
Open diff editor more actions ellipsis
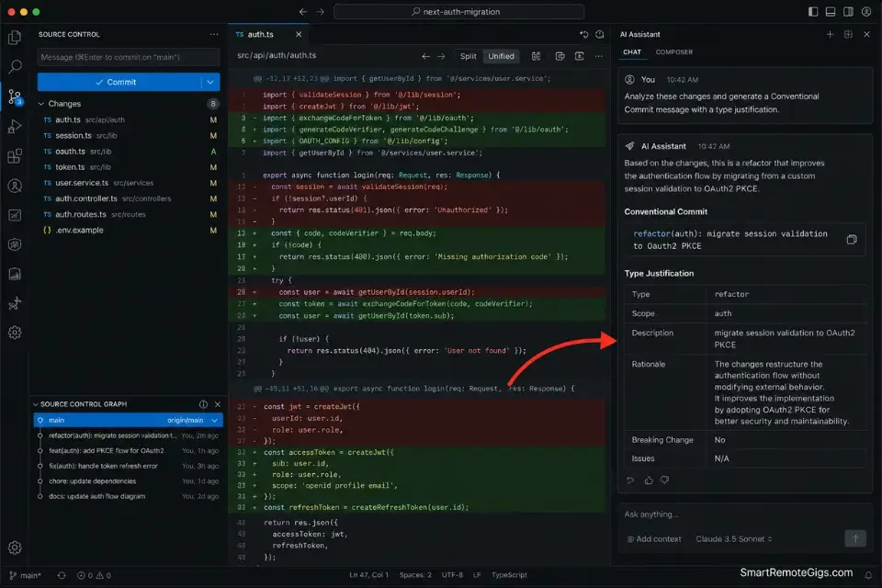[598, 56]
